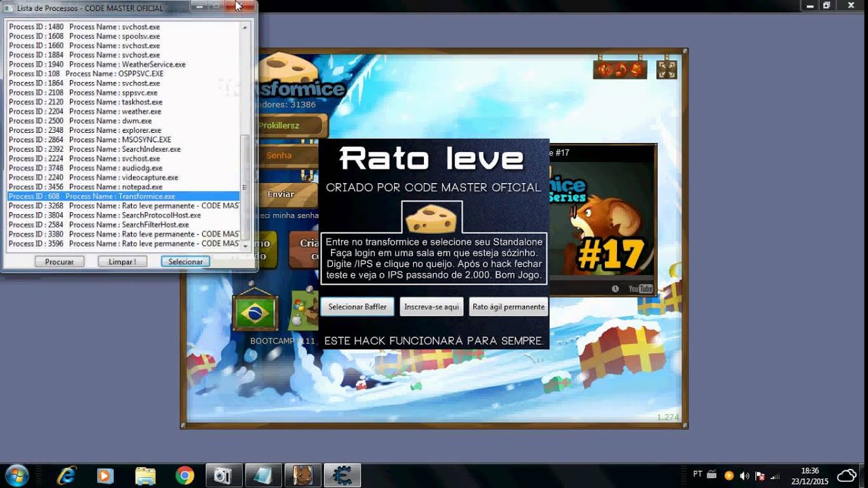Toggle the bell notification icon in game

point(635,70)
